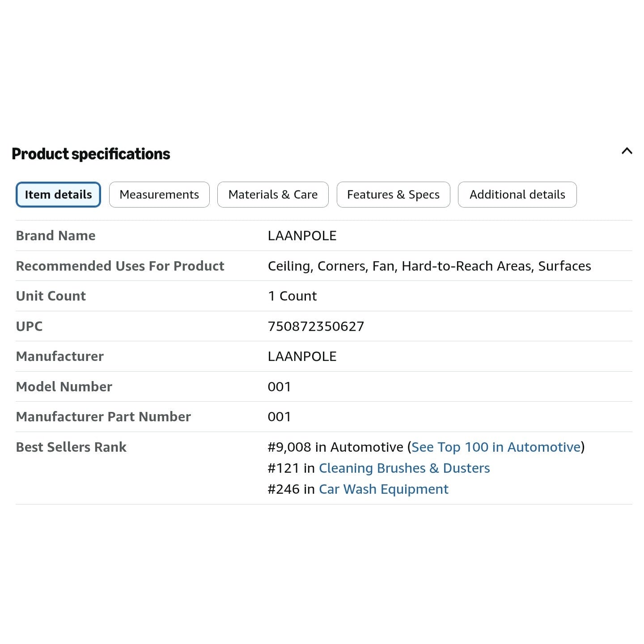Click the UPC number 750872350627
The height and width of the screenshot is (644, 644).
[x=316, y=326]
